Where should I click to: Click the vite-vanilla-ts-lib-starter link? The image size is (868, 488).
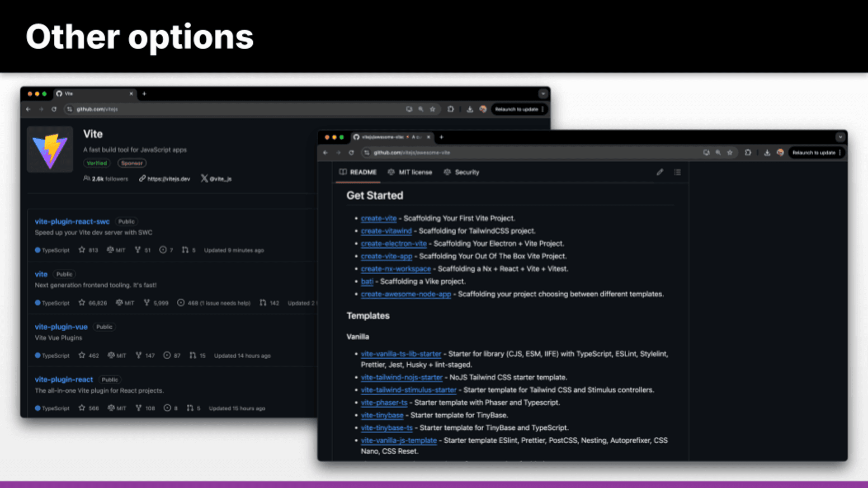click(x=401, y=353)
